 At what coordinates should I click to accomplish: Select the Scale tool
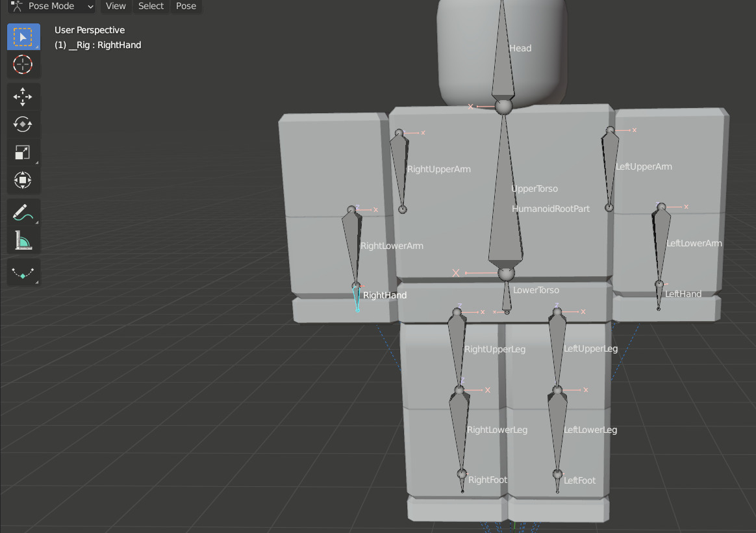[23, 152]
